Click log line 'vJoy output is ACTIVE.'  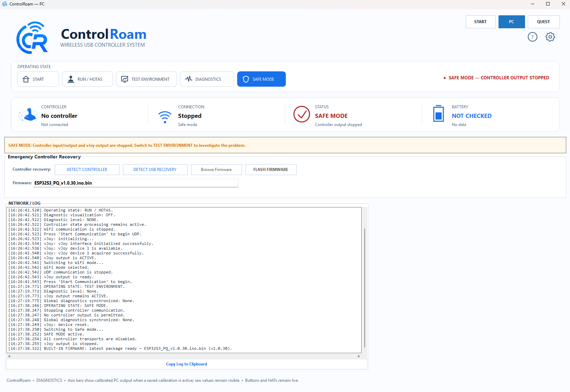click(x=52, y=258)
